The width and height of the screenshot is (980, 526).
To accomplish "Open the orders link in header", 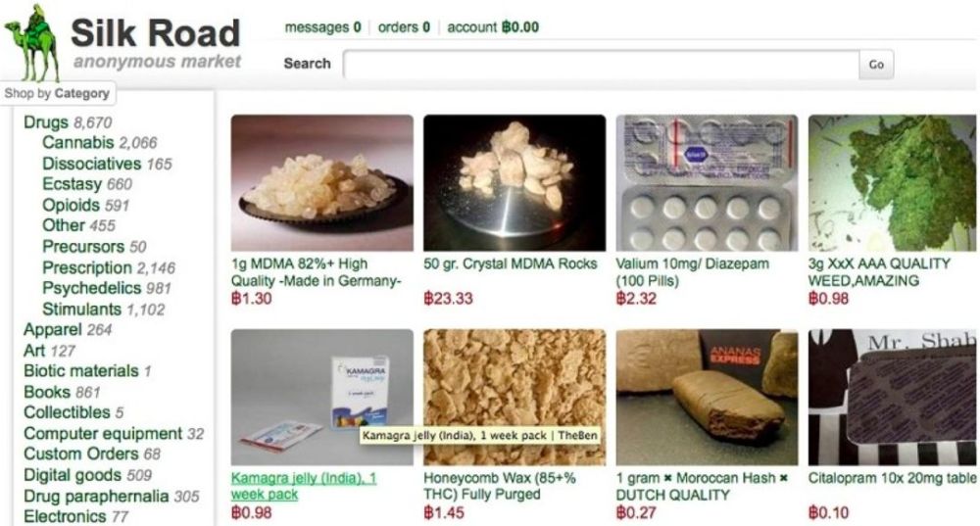I will (x=404, y=27).
